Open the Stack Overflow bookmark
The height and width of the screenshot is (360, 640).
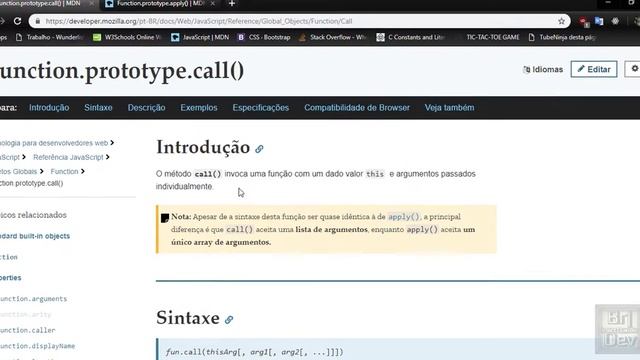[333, 37]
